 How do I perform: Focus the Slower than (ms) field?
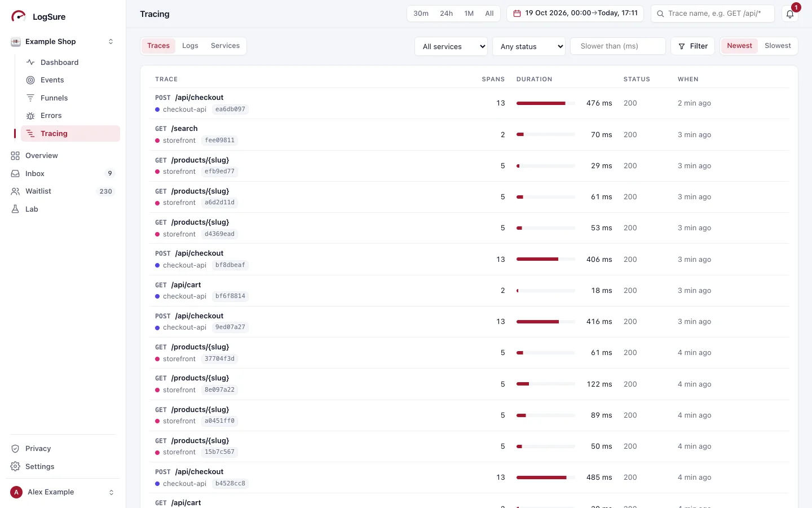click(x=618, y=46)
